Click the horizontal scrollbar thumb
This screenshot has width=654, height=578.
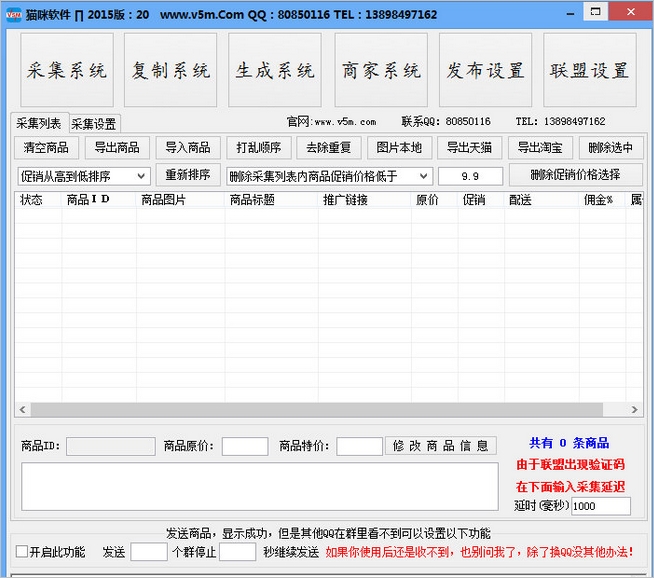pyautogui.click(x=317, y=410)
